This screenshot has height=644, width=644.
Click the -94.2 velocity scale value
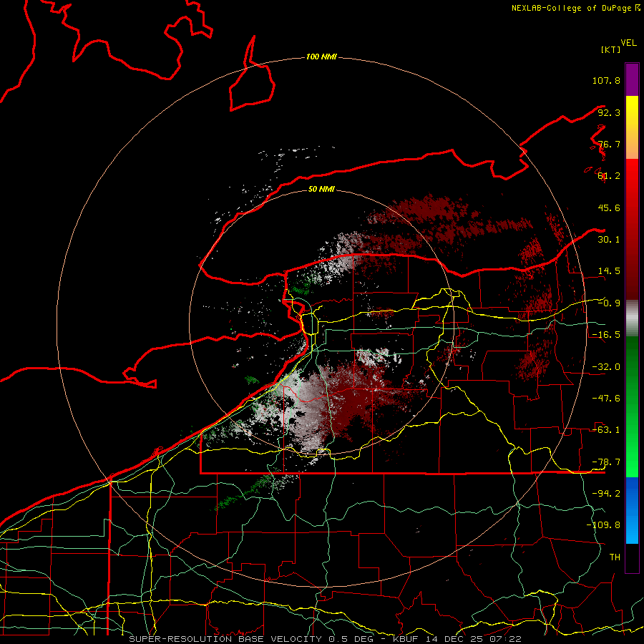[606, 493]
